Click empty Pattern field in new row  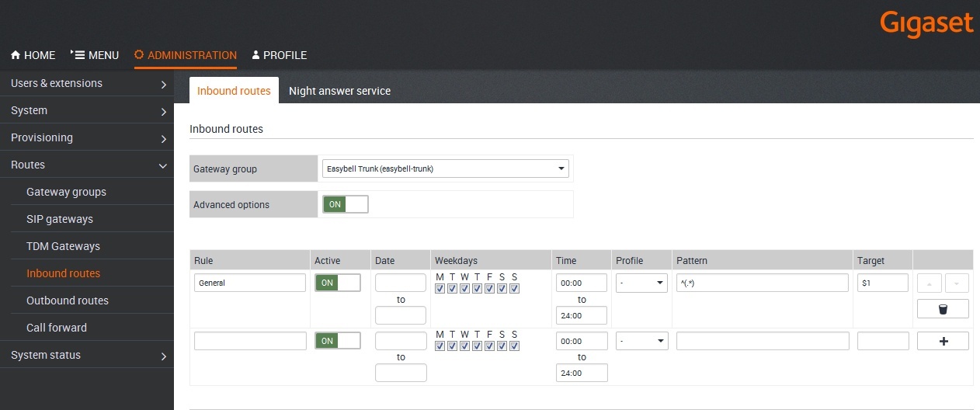[x=763, y=341]
